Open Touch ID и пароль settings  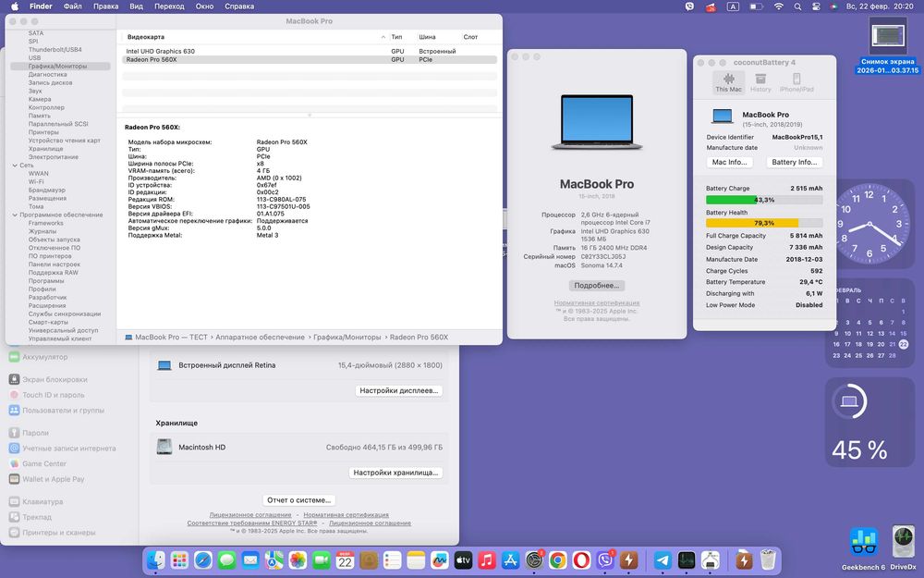pyautogui.click(x=47, y=395)
